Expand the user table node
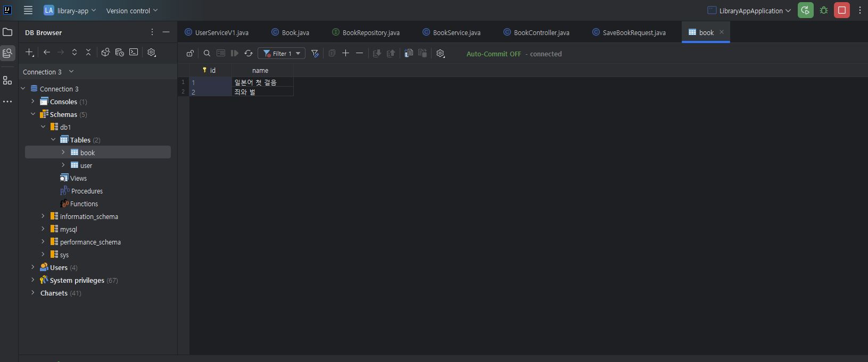Viewport: 868px width, 362px height. (x=63, y=165)
